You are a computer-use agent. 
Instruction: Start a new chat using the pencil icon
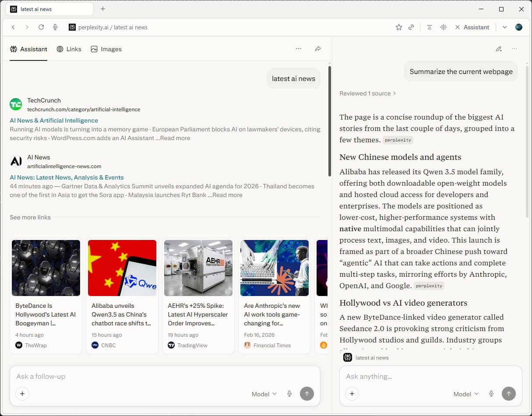click(x=499, y=49)
